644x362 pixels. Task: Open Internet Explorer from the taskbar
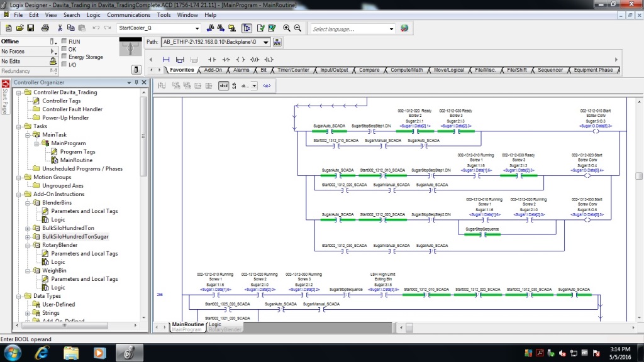coord(42,353)
